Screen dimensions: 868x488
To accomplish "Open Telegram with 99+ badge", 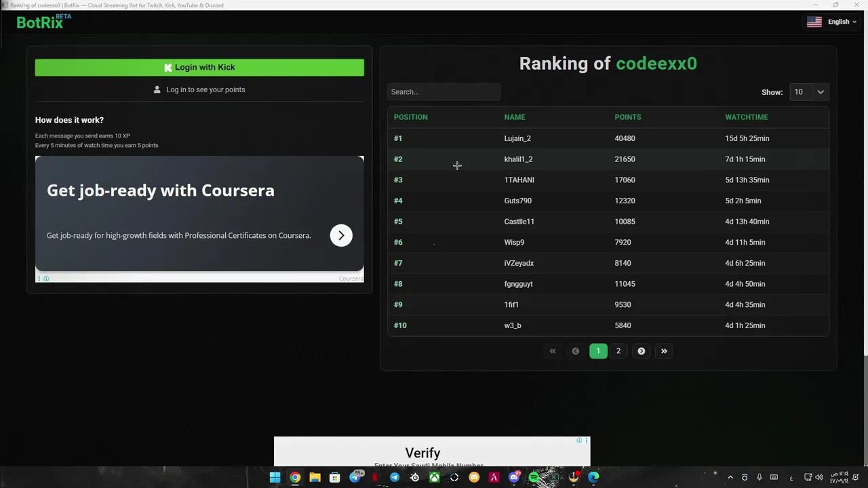I will click(355, 477).
